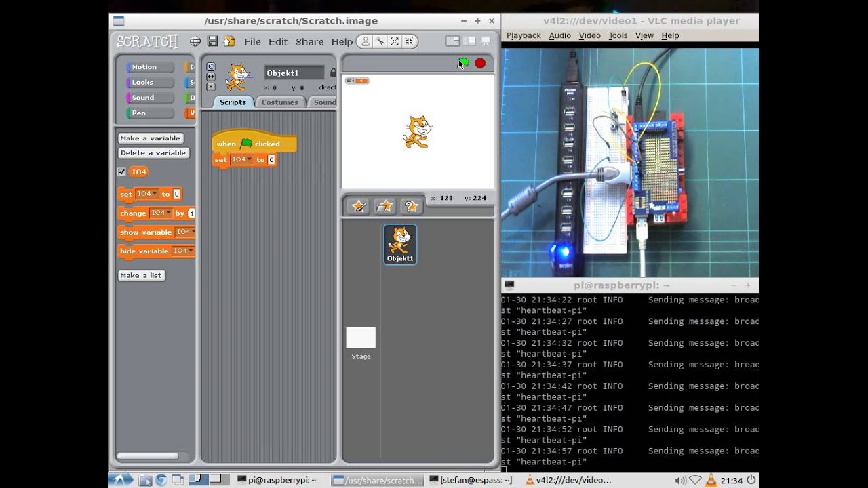Image resolution: width=868 pixels, height=488 pixels.
Task: Open the Share menu in Scratch
Action: [309, 41]
